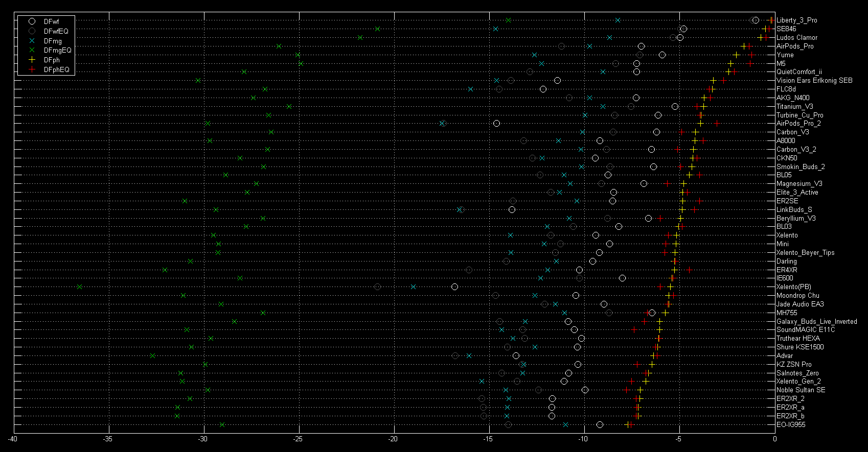Click the -35 x-axis tick label

point(108,439)
